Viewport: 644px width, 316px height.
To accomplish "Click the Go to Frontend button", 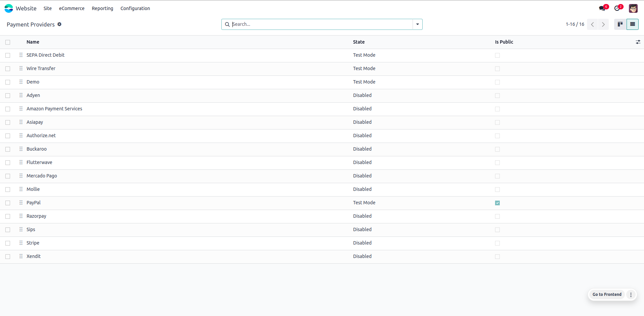I will (607, 295).
